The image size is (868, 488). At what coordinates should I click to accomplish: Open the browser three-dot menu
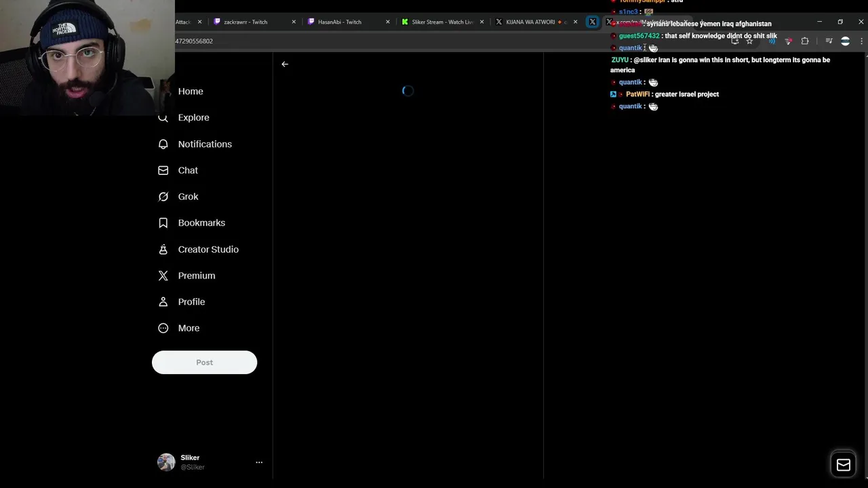[x=861, y=41]
